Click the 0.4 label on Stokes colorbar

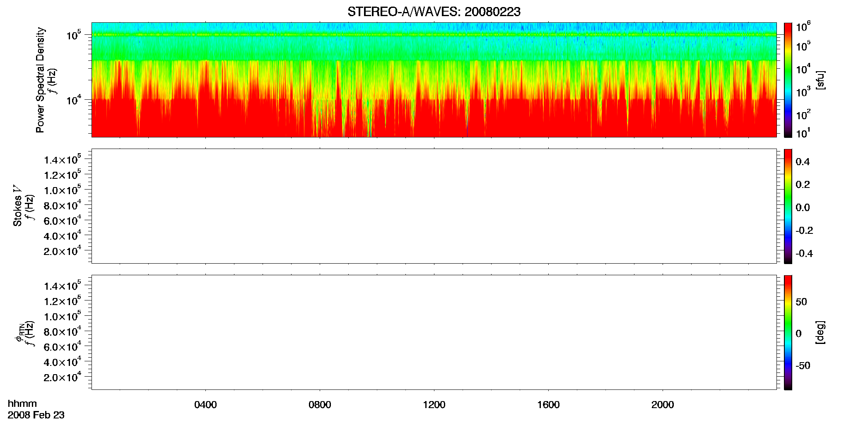[x=803, y=162]
